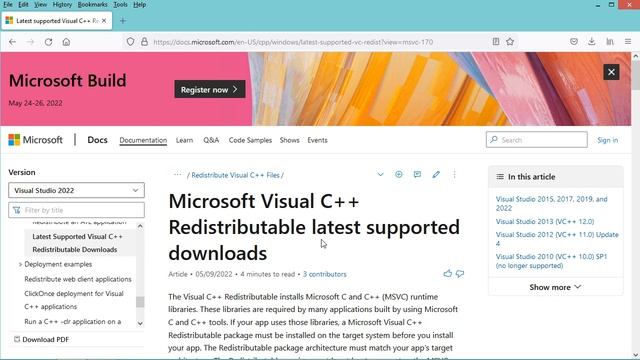Open the Events nav link
Screen dimensions: 640x360
click(x=317, y=140)
